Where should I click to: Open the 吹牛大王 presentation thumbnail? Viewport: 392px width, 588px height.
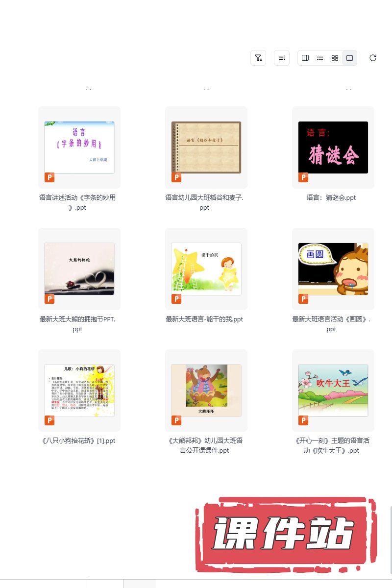point(333,391)
